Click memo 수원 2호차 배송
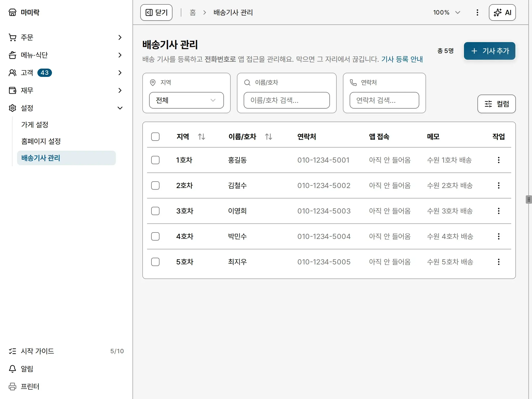Image resolution: width=532 pixels, height=399 pixels. (450, 185)
